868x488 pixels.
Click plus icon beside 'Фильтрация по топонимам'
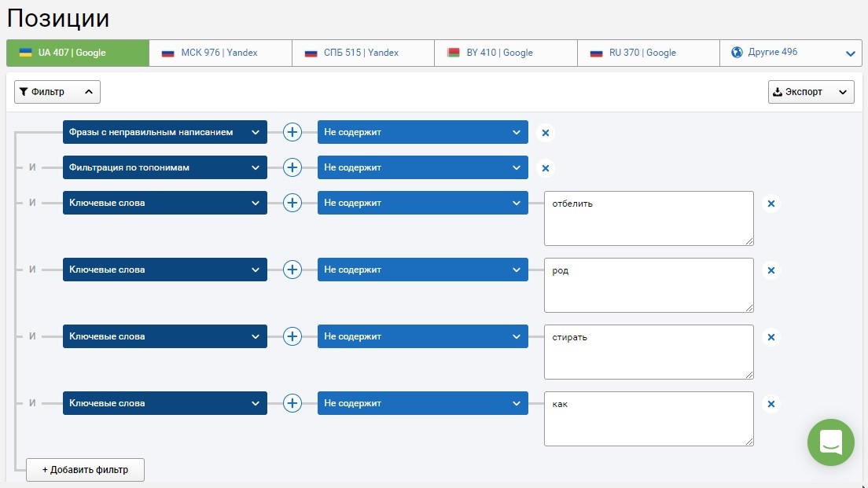292,167
